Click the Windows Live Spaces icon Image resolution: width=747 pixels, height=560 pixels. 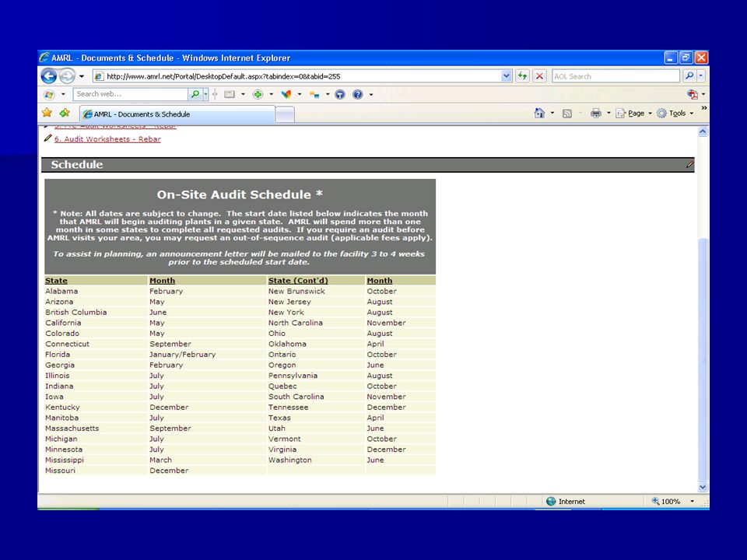coord(314,94)
